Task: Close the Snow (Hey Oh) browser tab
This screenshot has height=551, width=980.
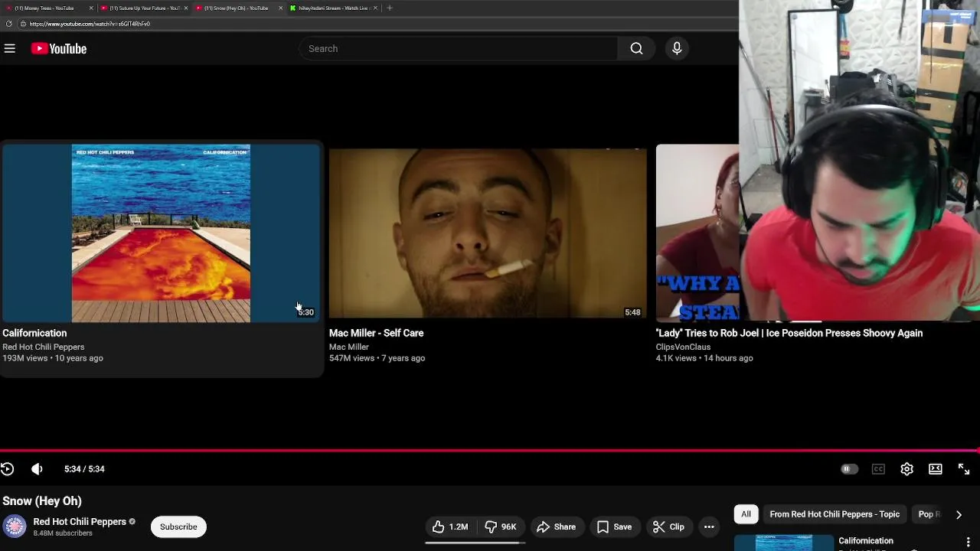Action: pyautogui.click(x=280, y=8)
